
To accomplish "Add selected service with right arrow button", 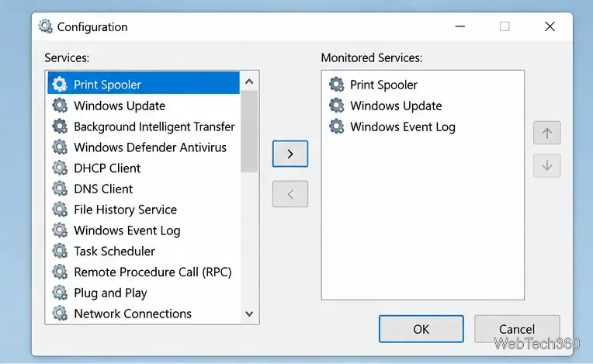I will point(290,154).
